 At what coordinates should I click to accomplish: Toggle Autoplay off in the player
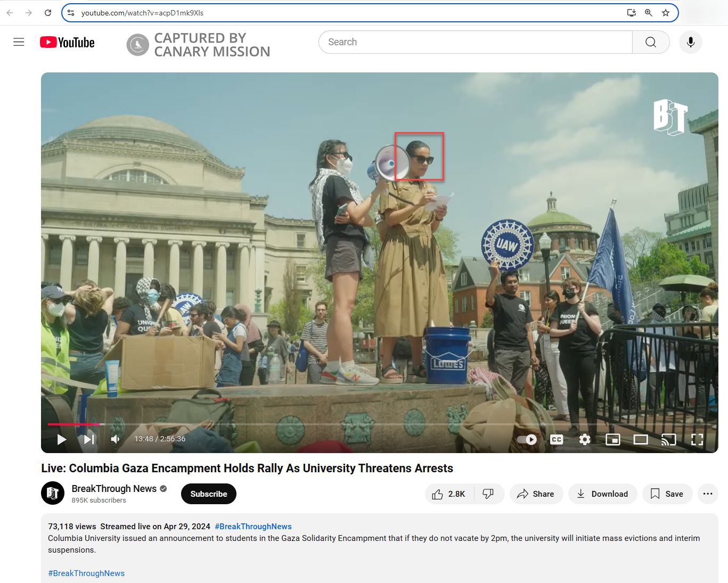pyautogui.click(x=526, y=439)
